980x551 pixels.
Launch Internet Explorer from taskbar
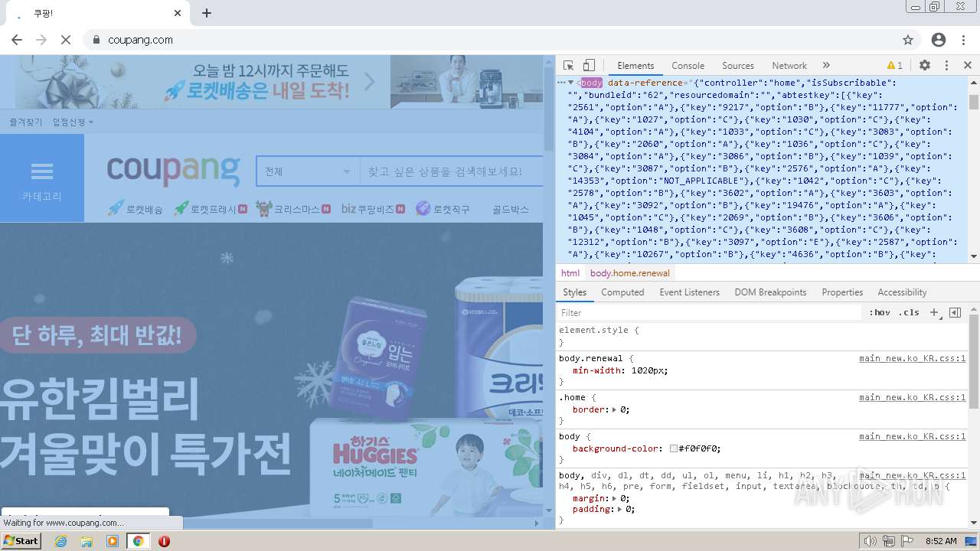pyautogui.click(x=60, y=541)
